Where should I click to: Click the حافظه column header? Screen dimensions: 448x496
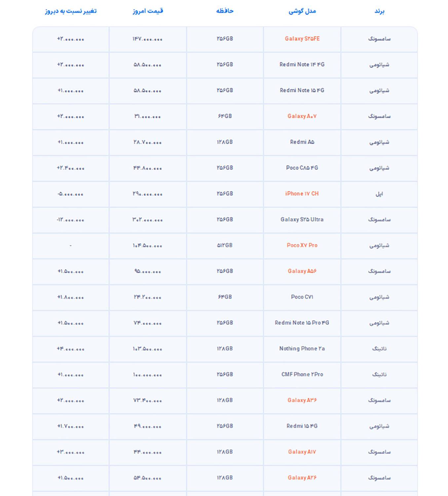[x=225, y=11]
